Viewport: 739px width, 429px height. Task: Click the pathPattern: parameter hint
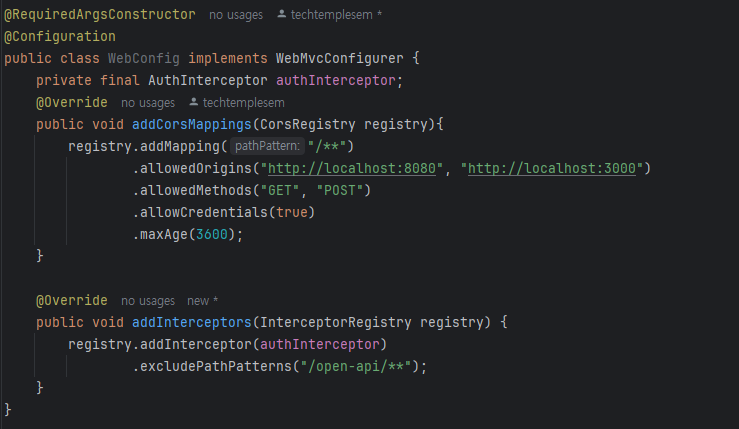[x=267, y=146]
